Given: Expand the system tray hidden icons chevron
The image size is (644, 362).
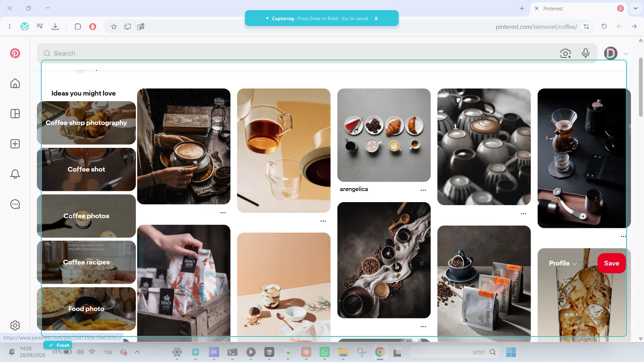Looking at the screenshot, I should (x=137, y=352).
